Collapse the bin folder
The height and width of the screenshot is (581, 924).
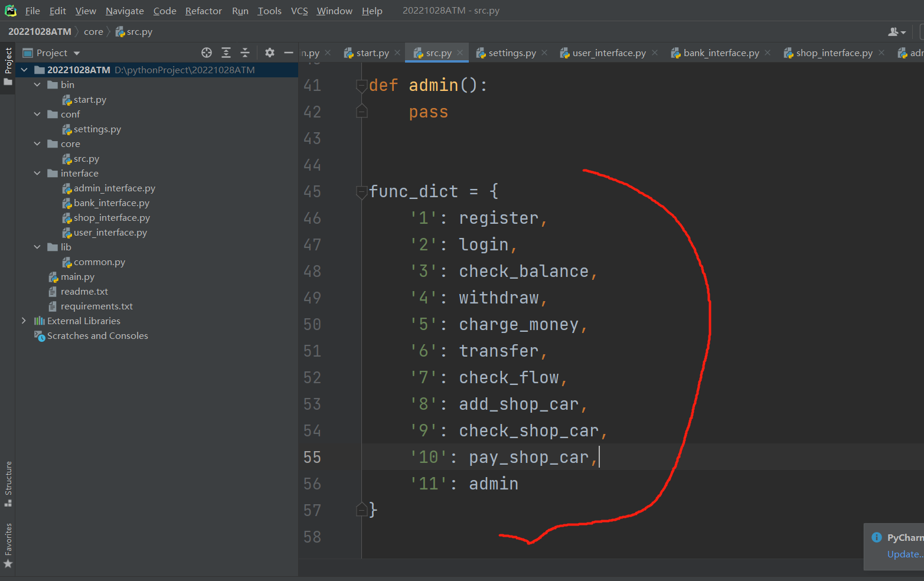click(37, 84)
